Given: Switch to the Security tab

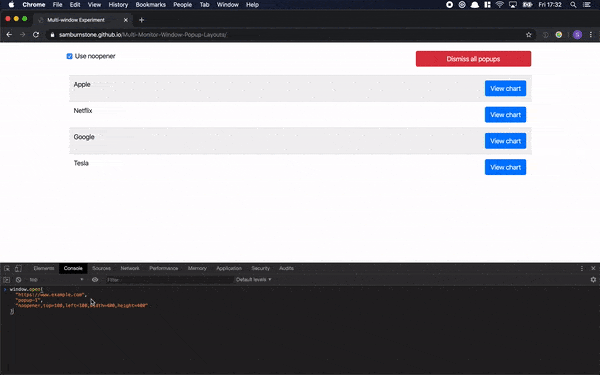Looking at the screenshot, I should pos(261,268).
